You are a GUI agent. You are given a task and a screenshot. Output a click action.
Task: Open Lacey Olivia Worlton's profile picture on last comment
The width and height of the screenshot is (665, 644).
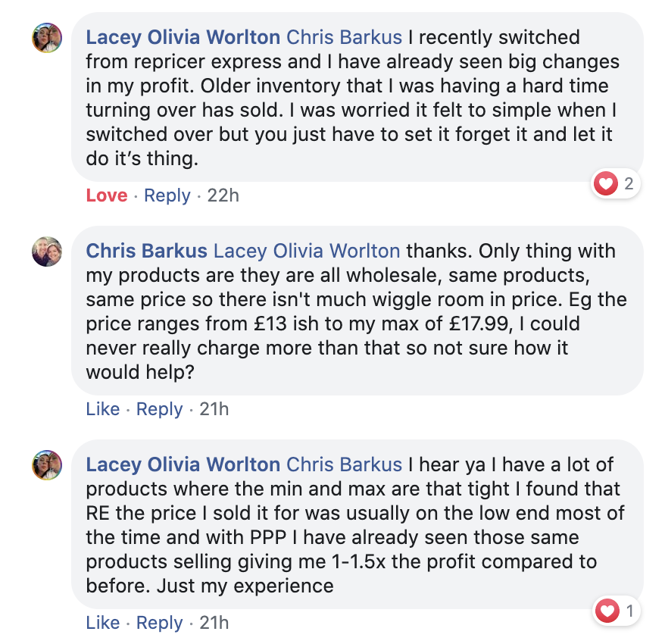47,465
